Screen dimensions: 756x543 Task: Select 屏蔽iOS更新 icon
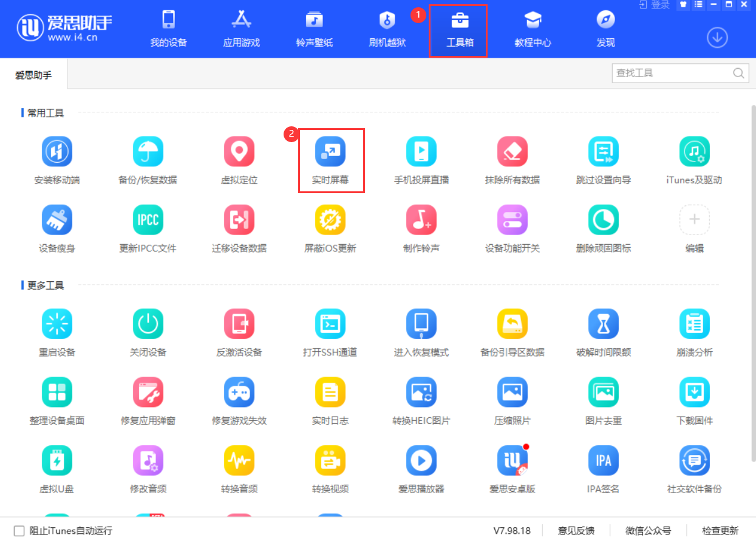pyautogui.click(x=330, y=220)
